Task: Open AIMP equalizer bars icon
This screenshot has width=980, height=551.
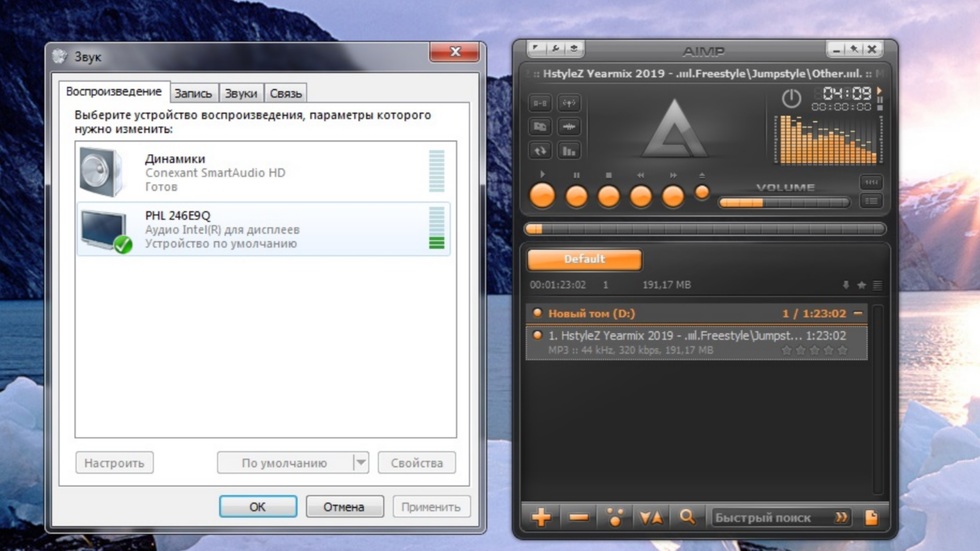Action: tap(569, 151)
